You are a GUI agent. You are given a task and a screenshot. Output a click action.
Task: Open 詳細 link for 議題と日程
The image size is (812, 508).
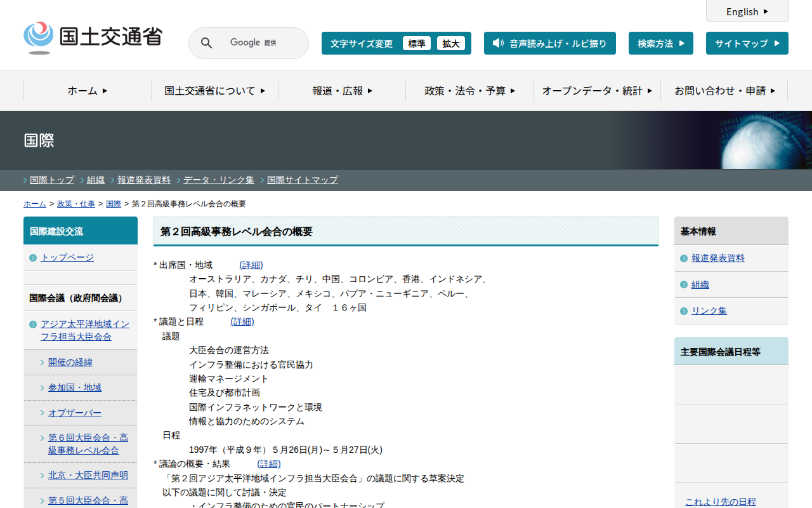coord(242,321)
